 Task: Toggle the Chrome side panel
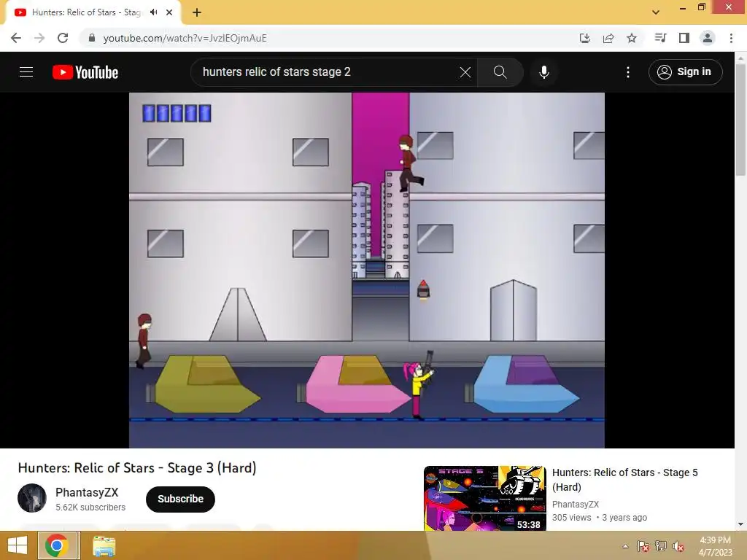point(684,38)
